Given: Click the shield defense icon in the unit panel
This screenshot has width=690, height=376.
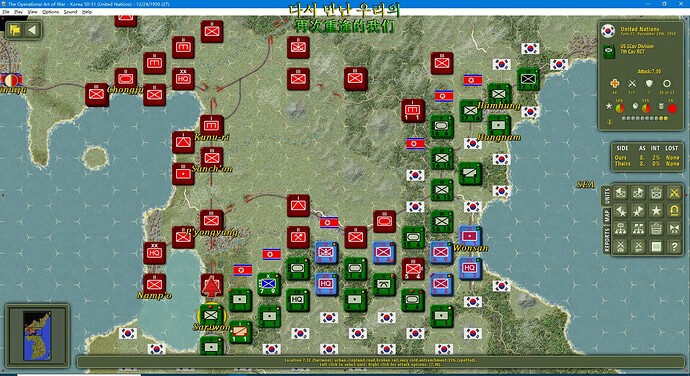Looking at the screenshot, I should click(x=649, y=83).
